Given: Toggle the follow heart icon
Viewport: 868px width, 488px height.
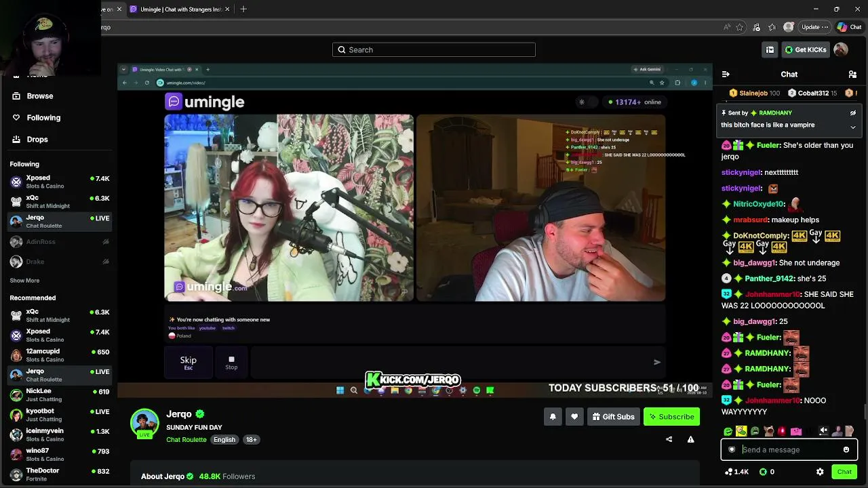Looking at the screenshot, I should 574,417.
